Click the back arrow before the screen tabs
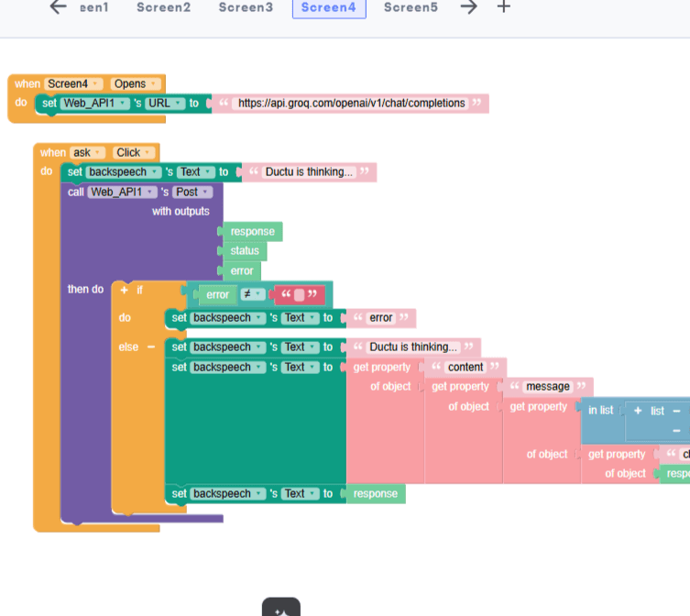690x616 pixels. coord(58,7)
